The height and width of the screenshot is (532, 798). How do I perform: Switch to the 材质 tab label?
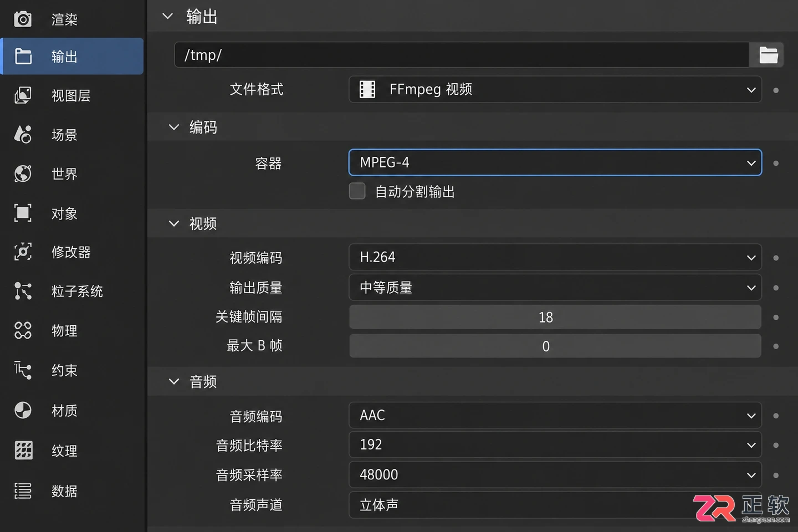64,411
